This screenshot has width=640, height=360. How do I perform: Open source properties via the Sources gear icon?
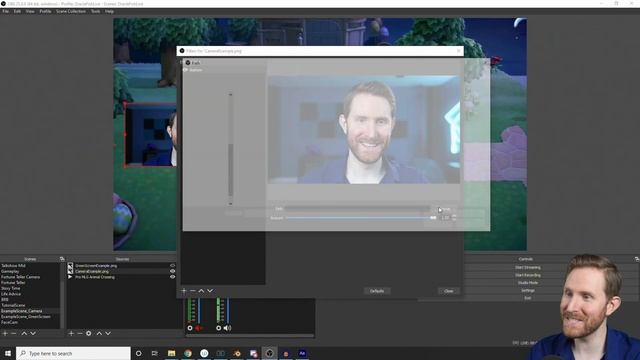tap(89, 333)
